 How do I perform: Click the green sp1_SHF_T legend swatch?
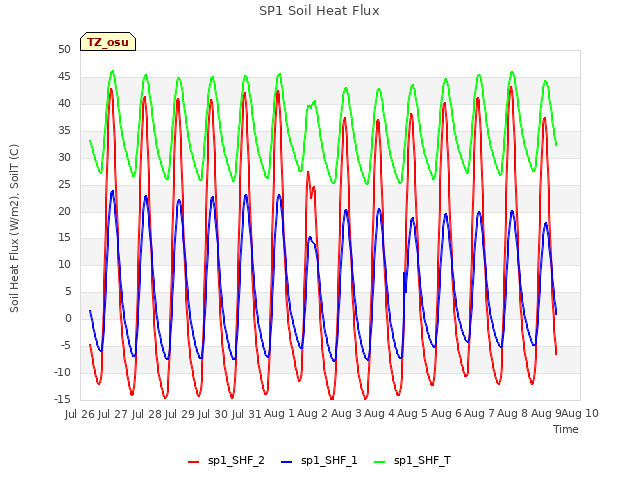click(x=380, y=462)
